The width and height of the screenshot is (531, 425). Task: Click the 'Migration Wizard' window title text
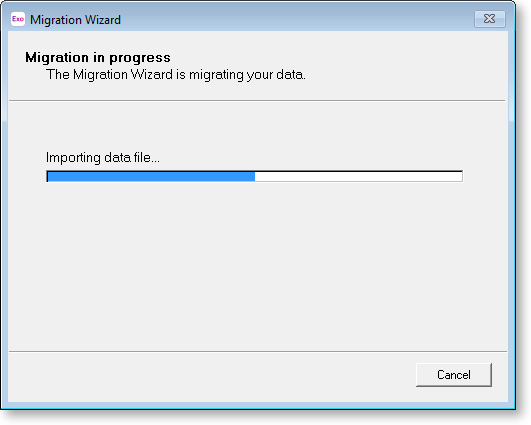(x=75, y=20)
